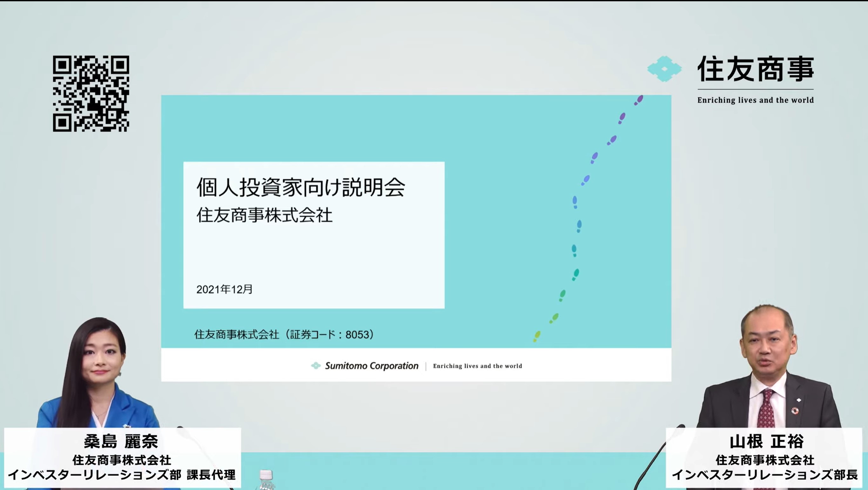Click the presentation slide thumbnail

pos(416,238)
